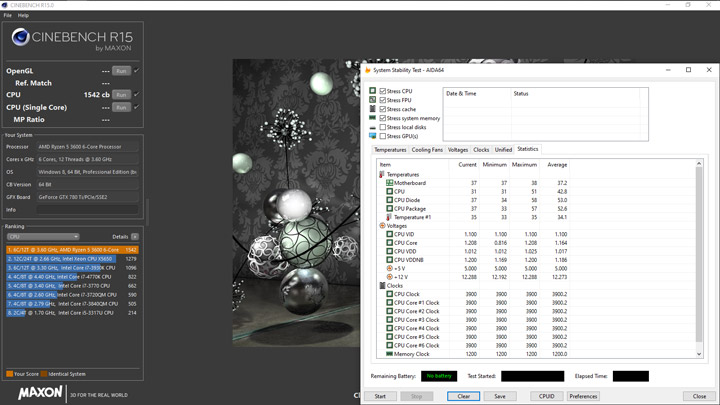
Task: Click the CPU chip icon beside Stress CPU
Action: pyautogui.click(x=372, y=91)
